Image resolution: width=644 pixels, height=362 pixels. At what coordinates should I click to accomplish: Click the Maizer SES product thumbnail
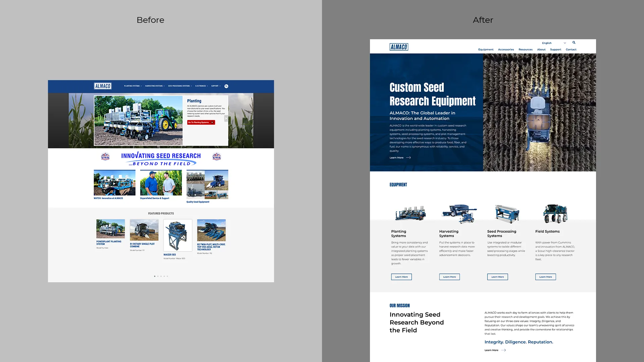coord(178,235)
